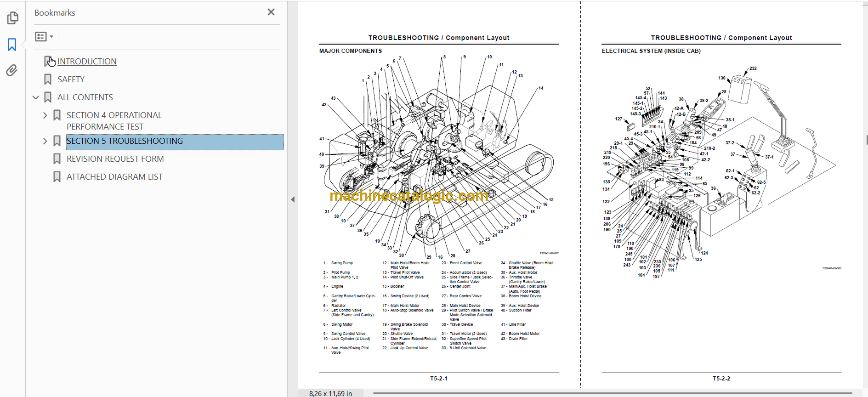Expand SECTION 4 OPERATIONAL PERFORMANCE TEST
The image size is (868, 397).
click(x=45, y=115)
